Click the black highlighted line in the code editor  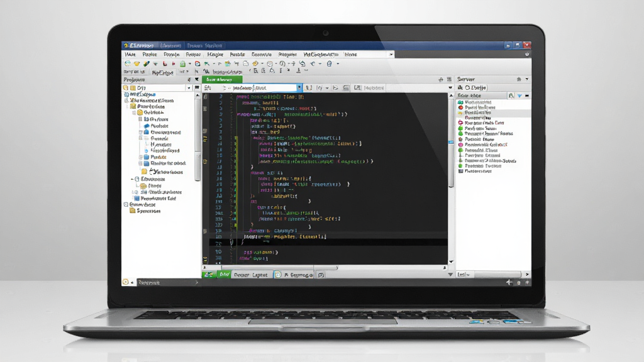(328, 243)
